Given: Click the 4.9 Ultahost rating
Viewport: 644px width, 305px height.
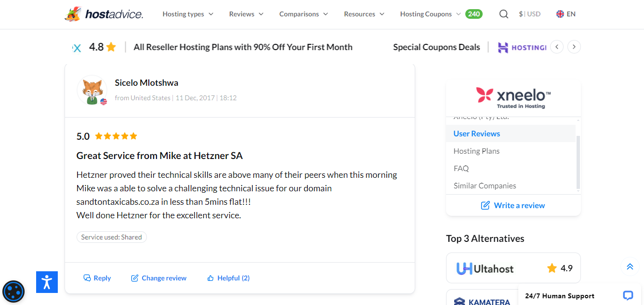Looking at the screenshot, I should [560, 268].
